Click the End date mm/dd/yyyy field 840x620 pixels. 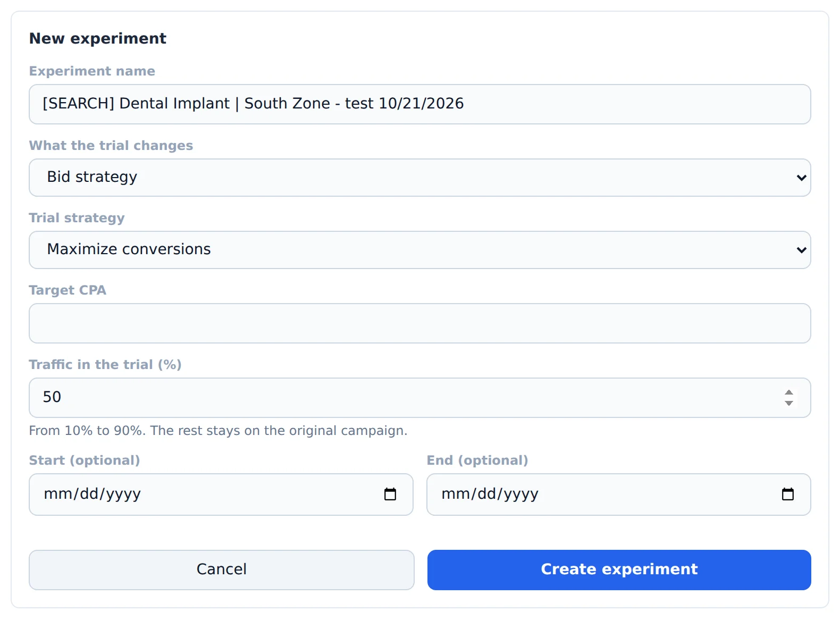(x=619, y=495)
